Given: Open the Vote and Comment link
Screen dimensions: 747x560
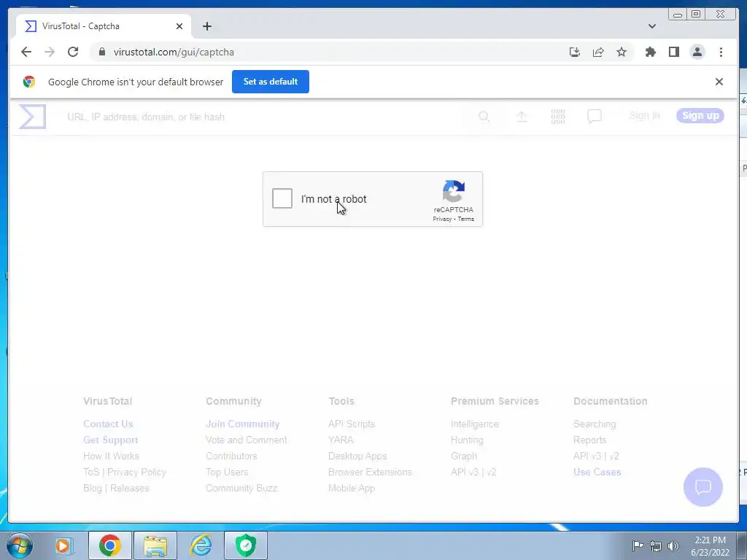Looking at the screenshot, I should (247, 440).
